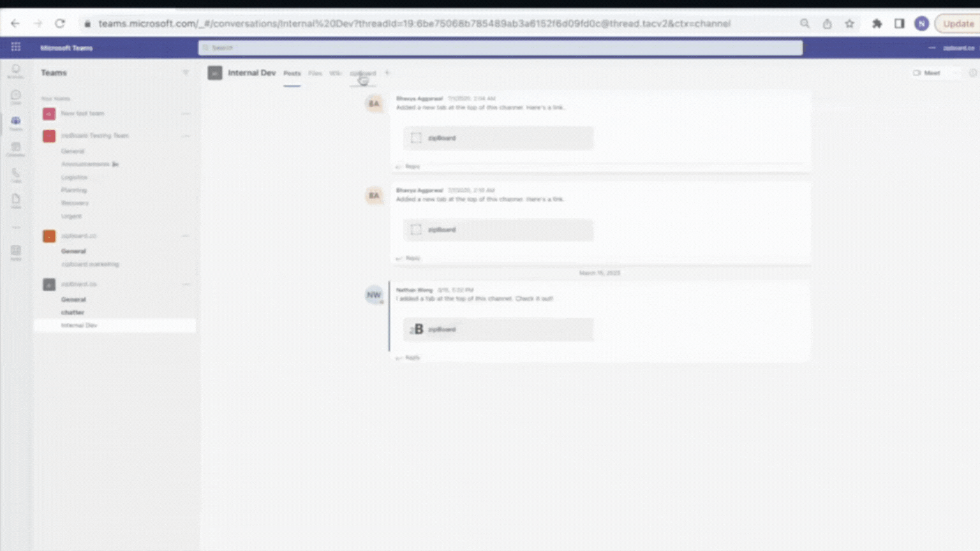
Task: Select the Internal Dev channel
Action: point(115,325)
